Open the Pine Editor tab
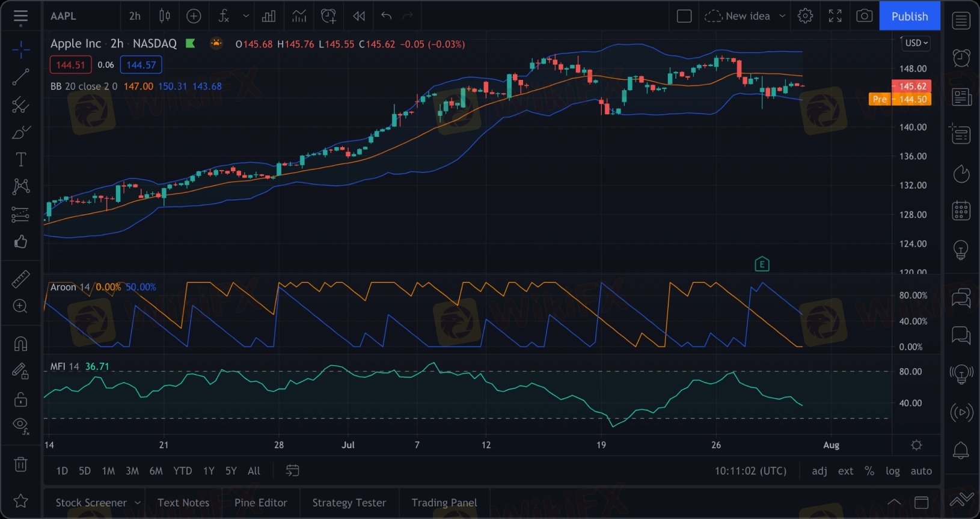The width and height of the screenshot is (980, 519). tap(261, 503)
